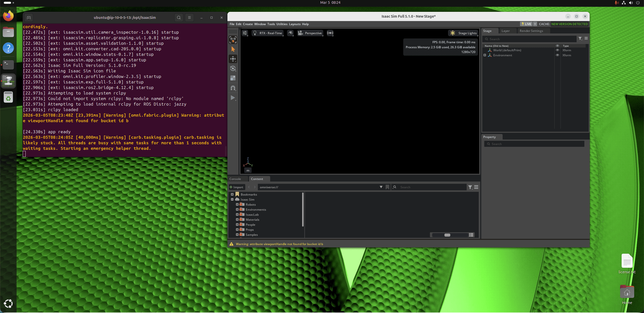
Task: Click the Stage panel filter funnel icon
Action: (x=580, y=38)
